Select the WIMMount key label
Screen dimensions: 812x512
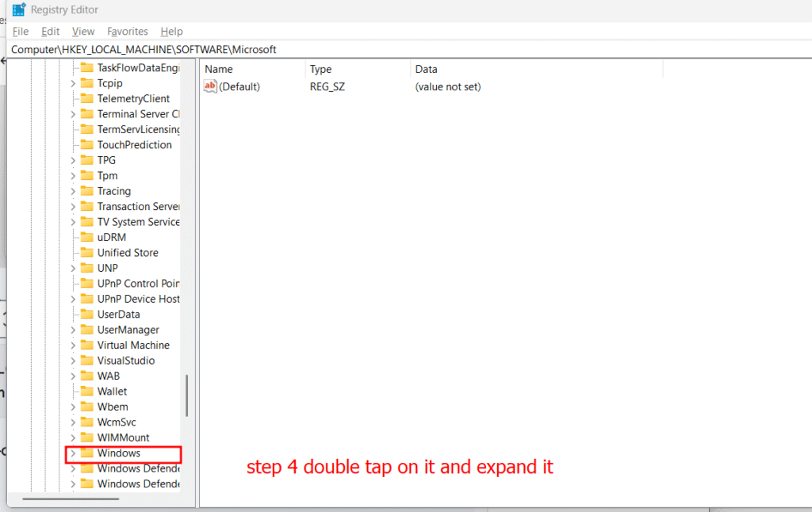(x=123, y=437)
